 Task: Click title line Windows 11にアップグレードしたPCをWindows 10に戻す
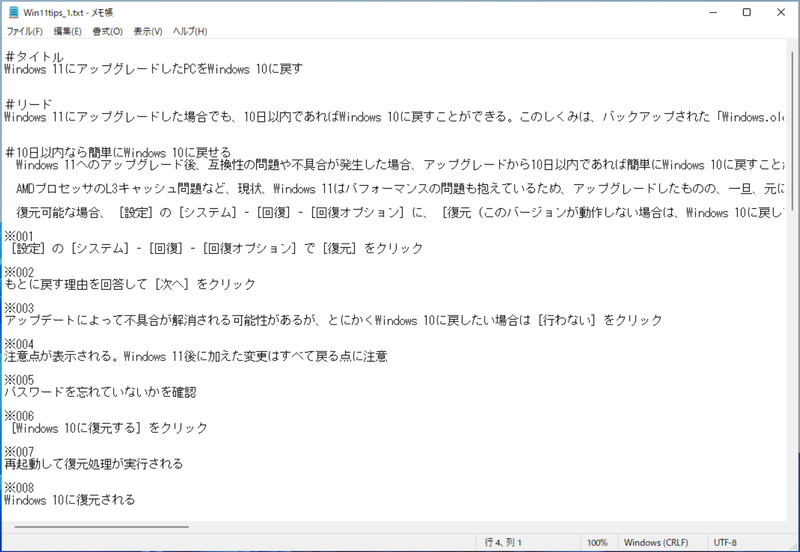pos(153,69)
